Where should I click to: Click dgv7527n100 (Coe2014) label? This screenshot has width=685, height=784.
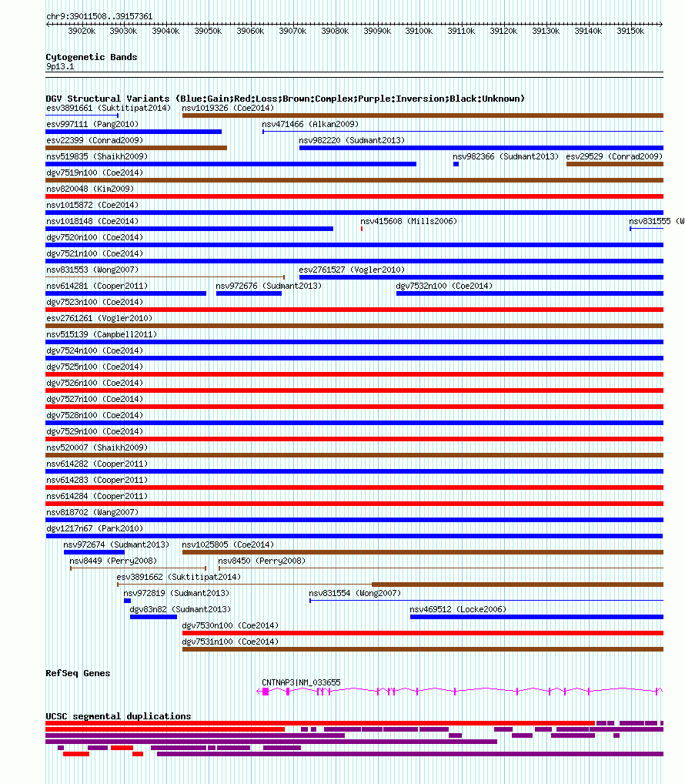tap(95, 399)
